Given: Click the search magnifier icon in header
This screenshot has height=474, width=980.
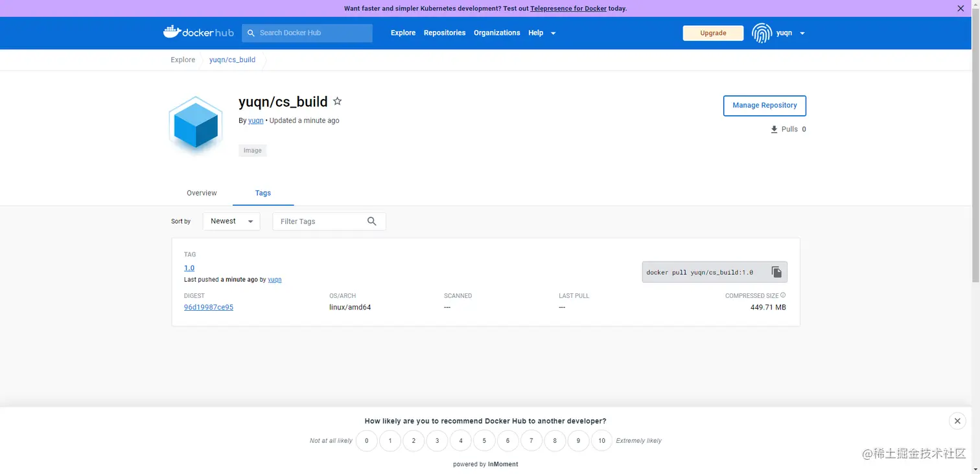Looking at the screenshot, I should point(251,33).
